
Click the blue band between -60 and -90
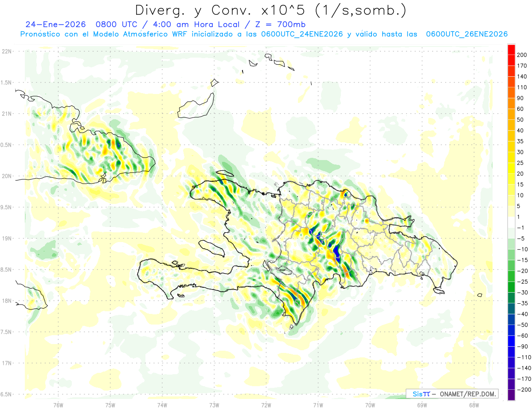click(x=511, y=341)
